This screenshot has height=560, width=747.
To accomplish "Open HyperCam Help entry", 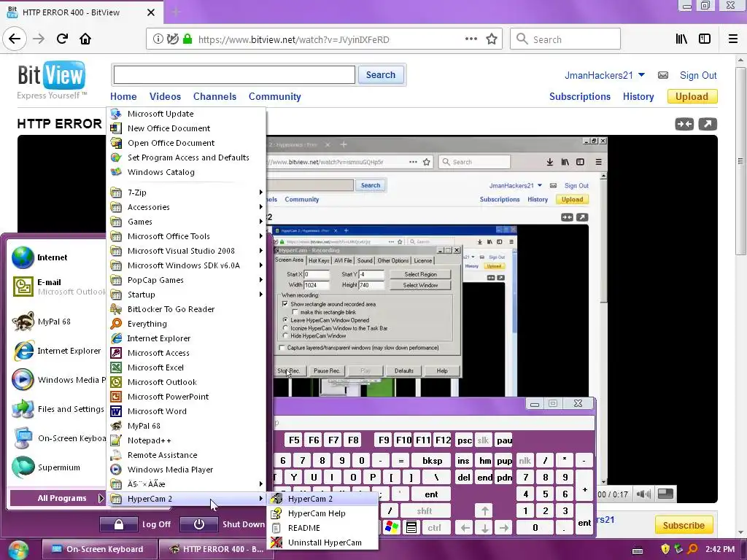I will point(323,513).
